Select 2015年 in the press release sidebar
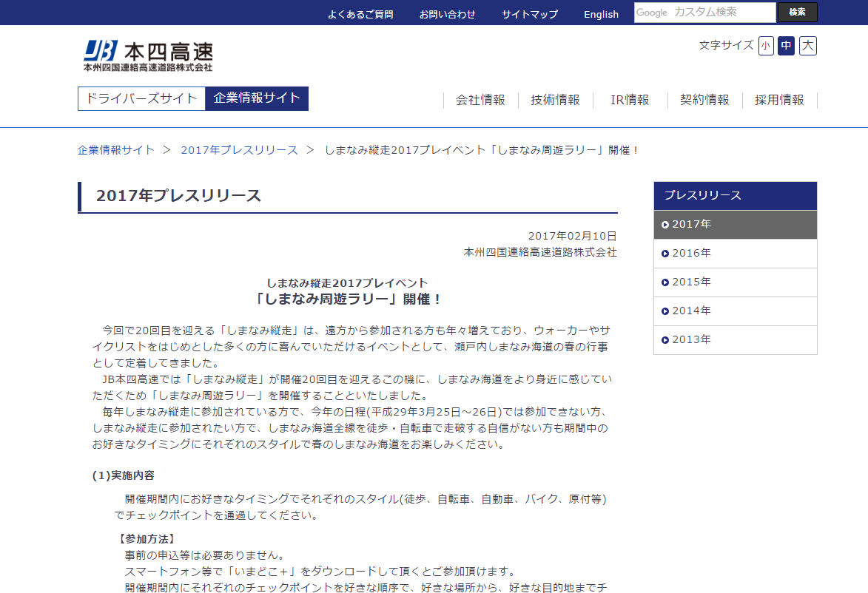The height and width of the screenshot is (593, 868). (735, 282)
